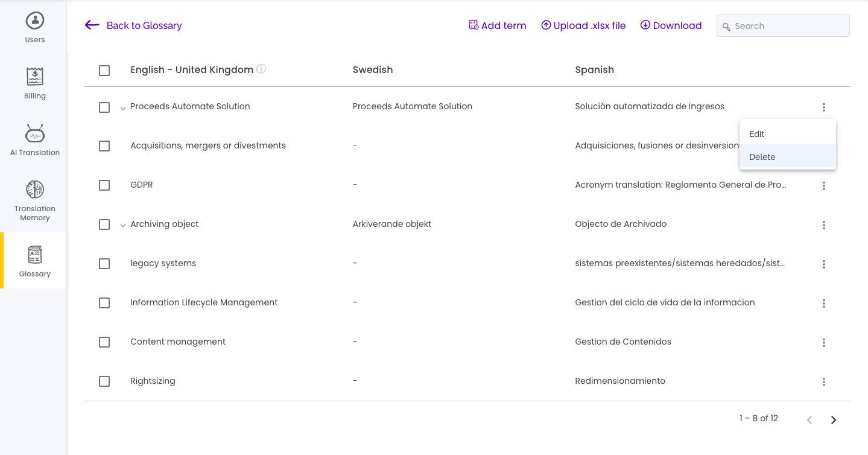The image size is (868, 455).
Task: Click into the Search field
Action: [x=783, y=26]
